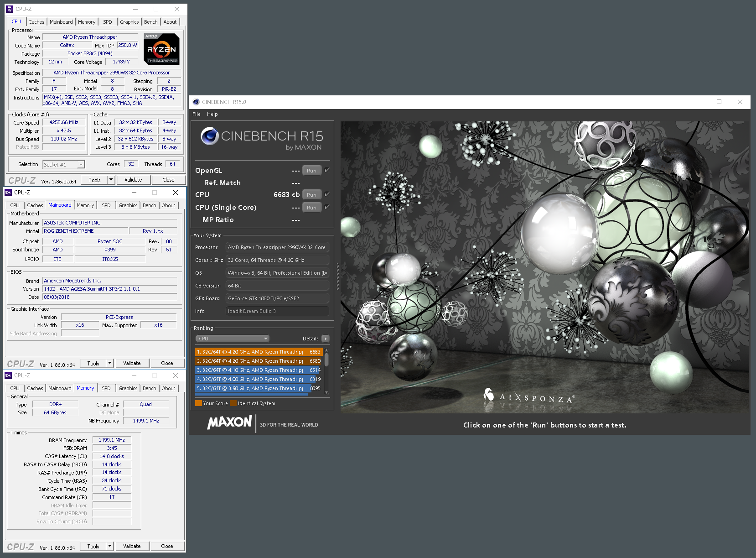The width and height of the screenshot is (756, 558).
Task: Toggle the OpenGL test checkmark
Action: coord(327,170)
